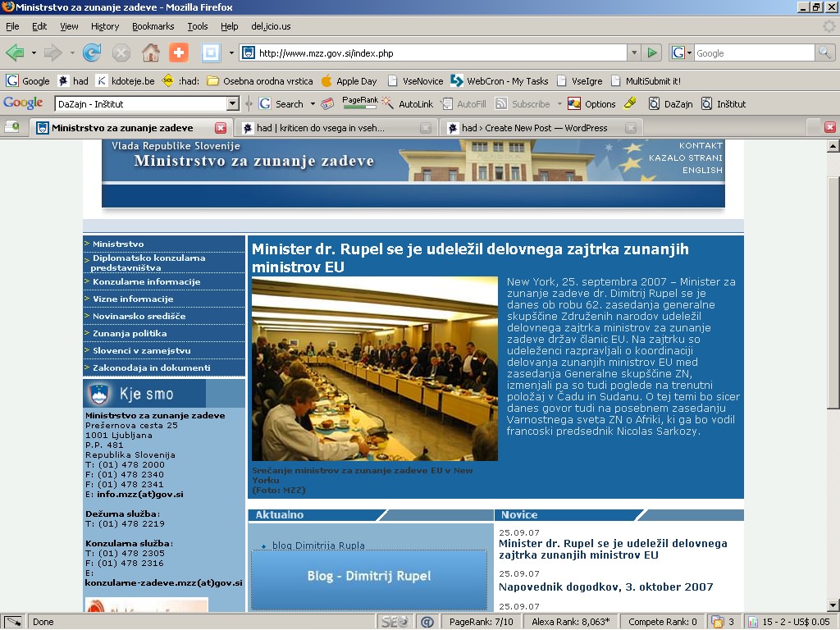
Task: Switch to had | kriticen do vsega tab
Action: 336,127
